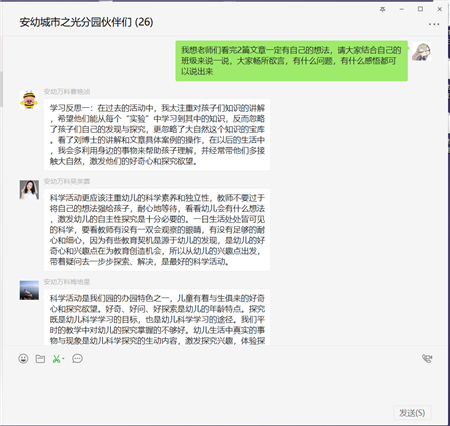Click your own avatar beside green message
The height and width of the screenshot is (426, 450).
coord(422,51)
